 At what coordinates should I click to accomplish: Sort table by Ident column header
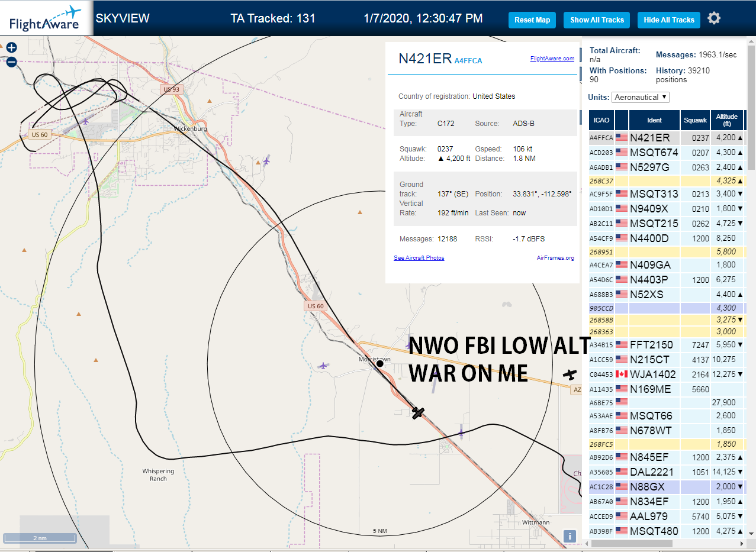(x=654, y=120)
